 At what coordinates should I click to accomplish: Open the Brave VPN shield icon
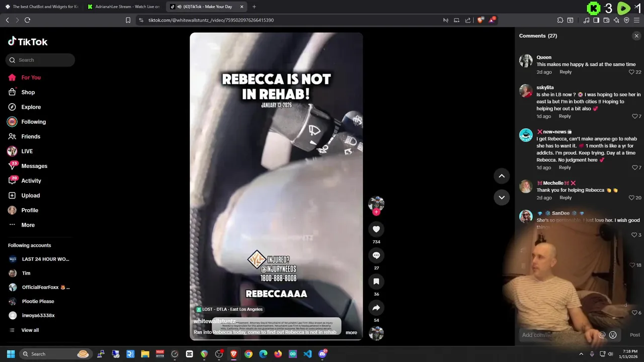coord(626,20)
